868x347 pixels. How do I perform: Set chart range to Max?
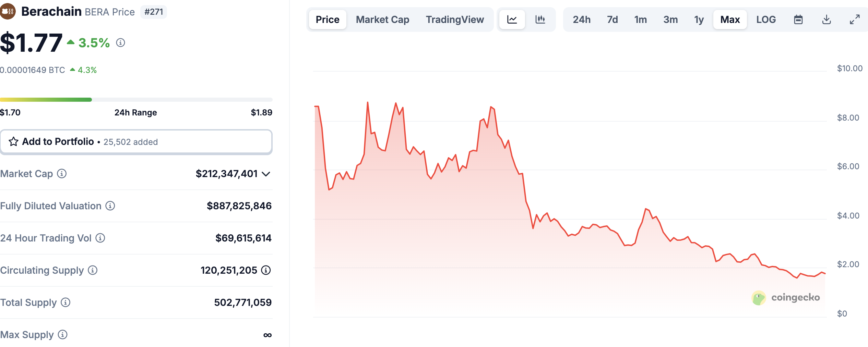click(x=730, y=20)
